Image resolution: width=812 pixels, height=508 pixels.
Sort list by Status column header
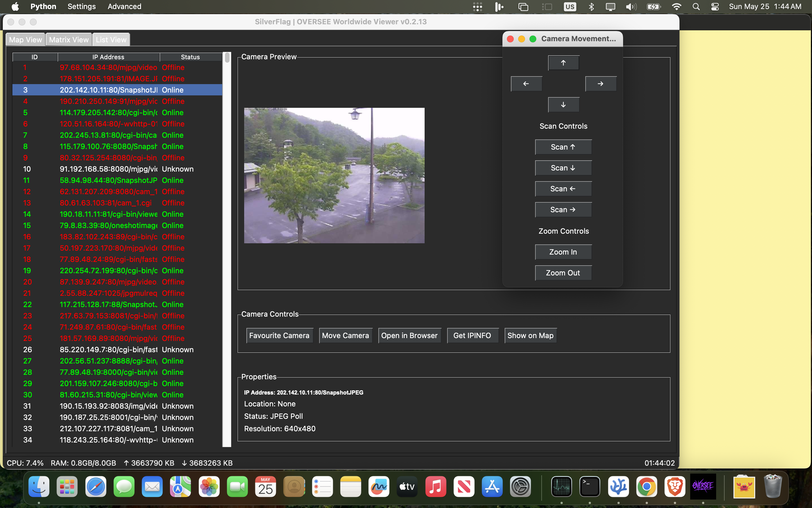[x=190, y=57]
